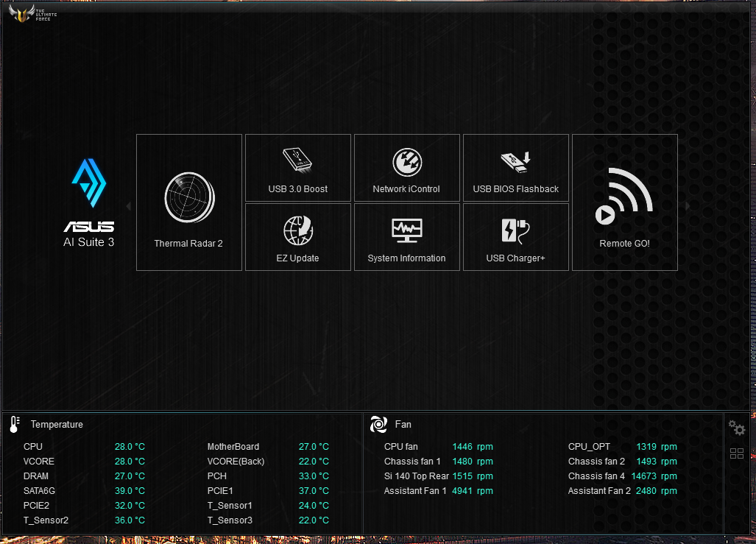The height and width of the screenshot is (544, 756).
Task: Click the Assistant Fan 1 4941 rpm value
Action: point(473,491)
